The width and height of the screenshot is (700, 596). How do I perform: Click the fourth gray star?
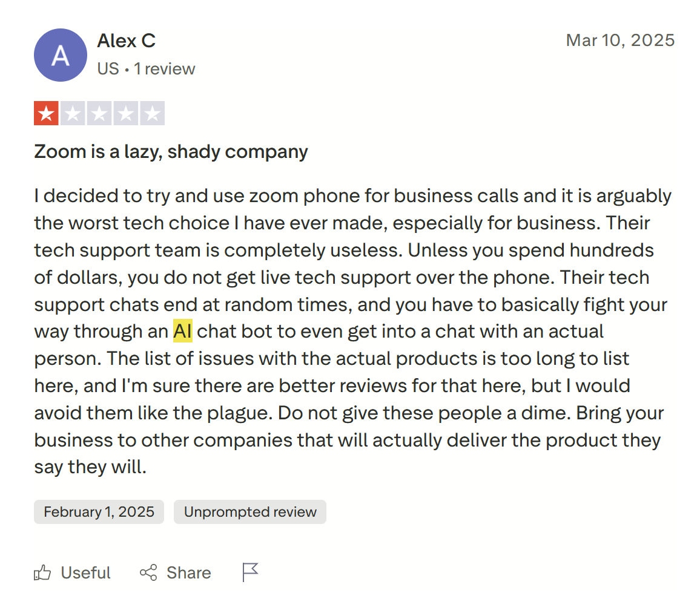[x=126, y=114]
